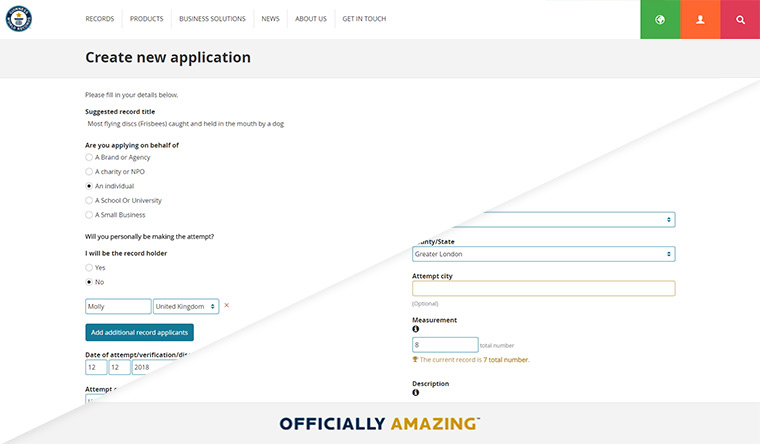Click the Guinness World Records logo
The image size is (760, 444).
pos(19,19)
